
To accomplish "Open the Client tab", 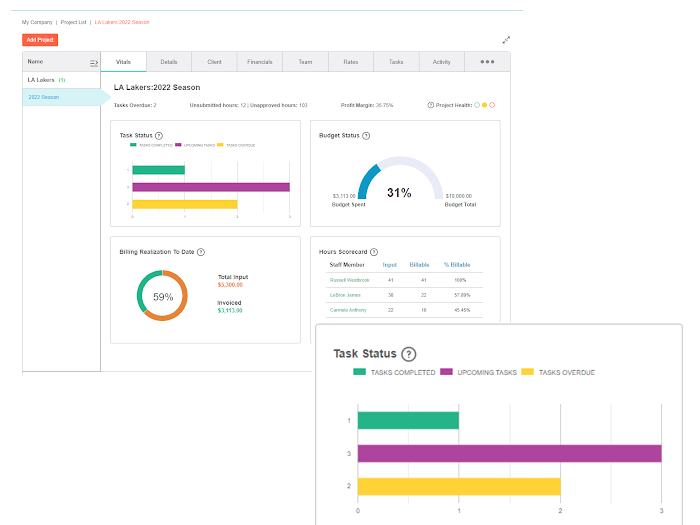I will click(x=214, y=62).
